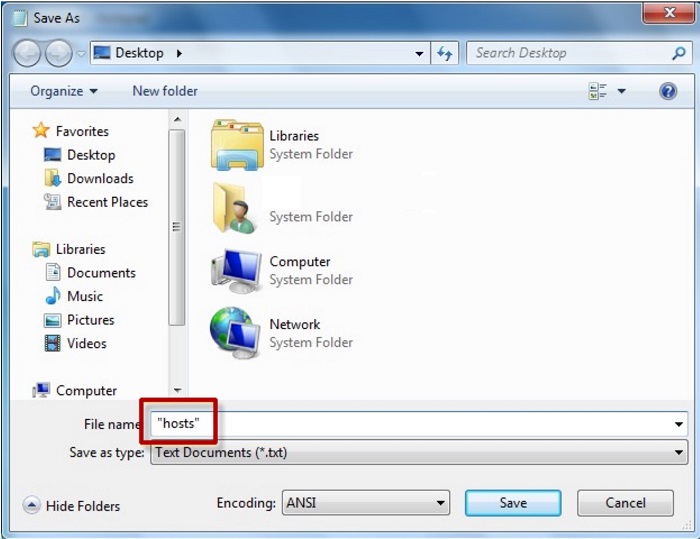Click the Libraries icon in navigation pane
Screen dimensions: 700x539
point(41,249)
